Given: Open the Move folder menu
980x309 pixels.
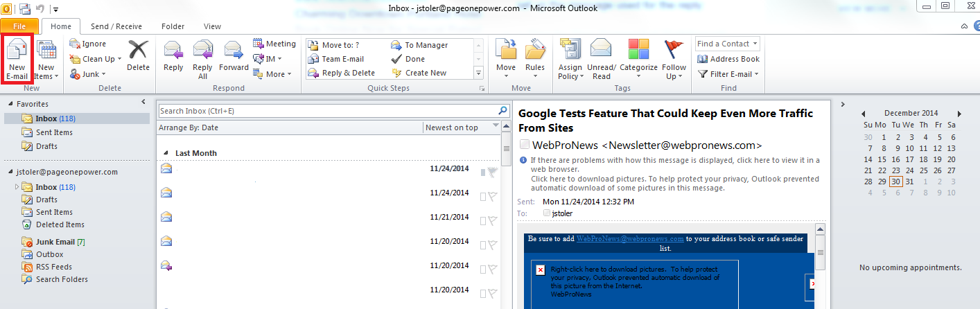Looking at the screenshot, I should click(506, 59).
